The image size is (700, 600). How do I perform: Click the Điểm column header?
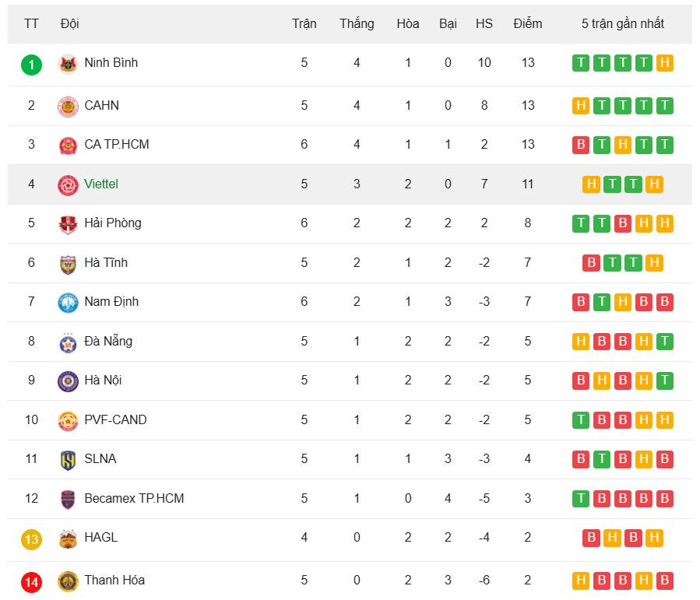527,23
